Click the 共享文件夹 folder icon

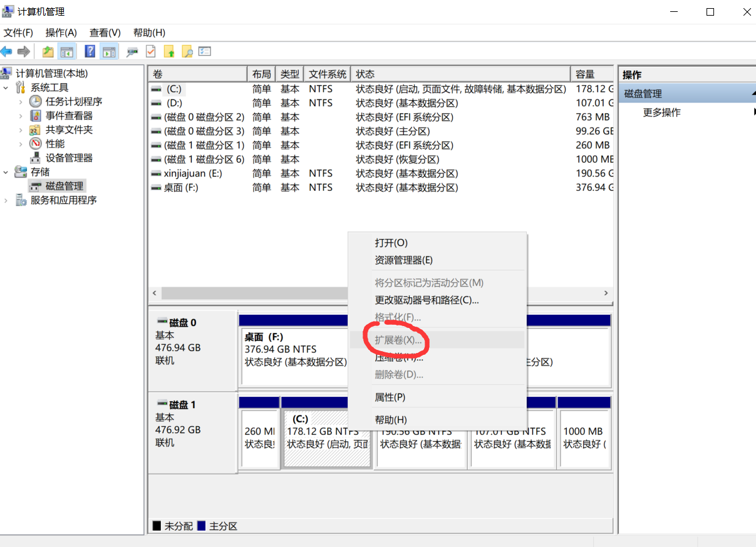(x=36, y=130)
